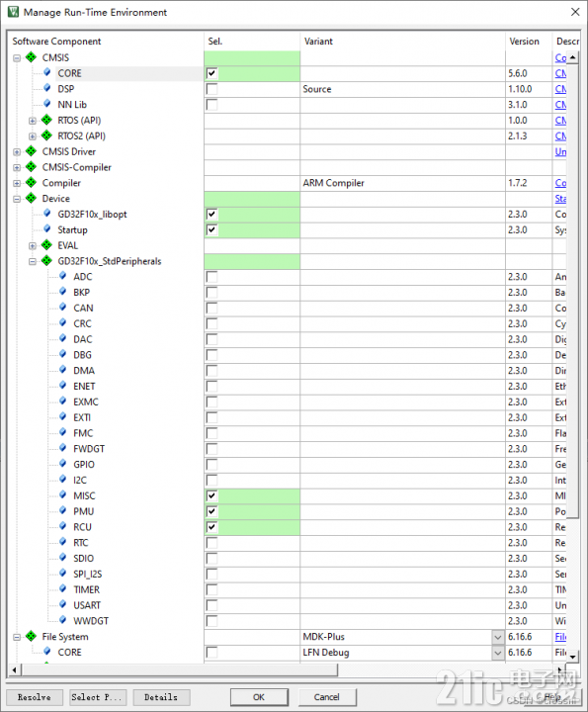Check the File System CORE checkbox

211,652
